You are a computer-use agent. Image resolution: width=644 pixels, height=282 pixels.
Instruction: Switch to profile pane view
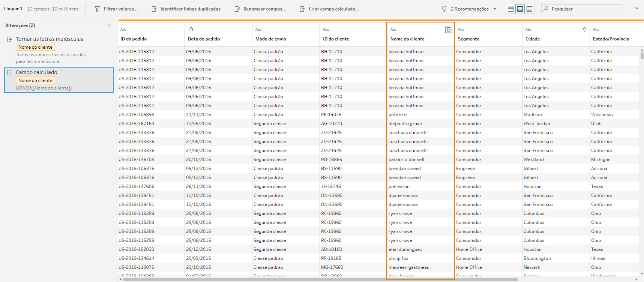[x=510, y=9]
